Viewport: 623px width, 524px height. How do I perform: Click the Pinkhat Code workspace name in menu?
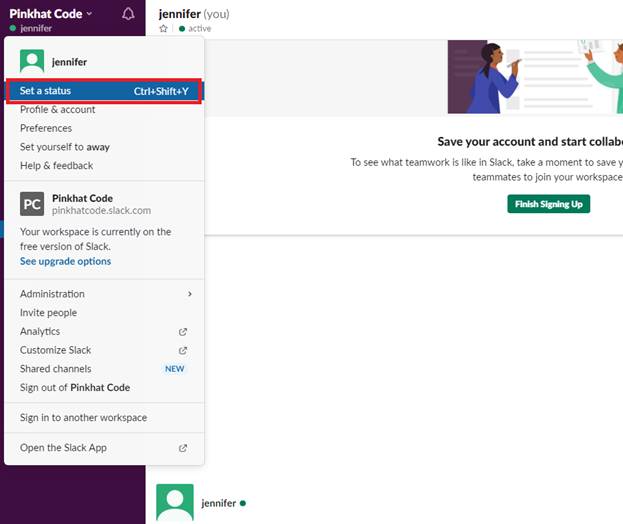[x=82, y=198]
